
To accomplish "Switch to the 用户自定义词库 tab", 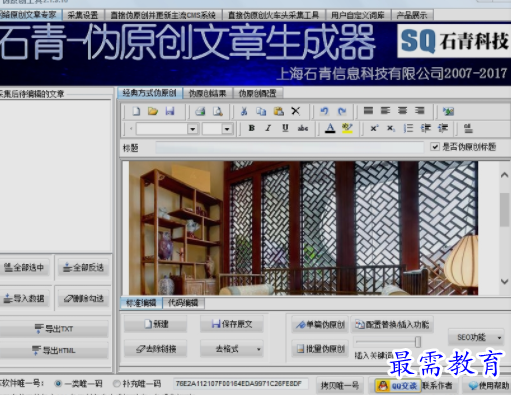I will pyautogui.click(x=357, y=15).
